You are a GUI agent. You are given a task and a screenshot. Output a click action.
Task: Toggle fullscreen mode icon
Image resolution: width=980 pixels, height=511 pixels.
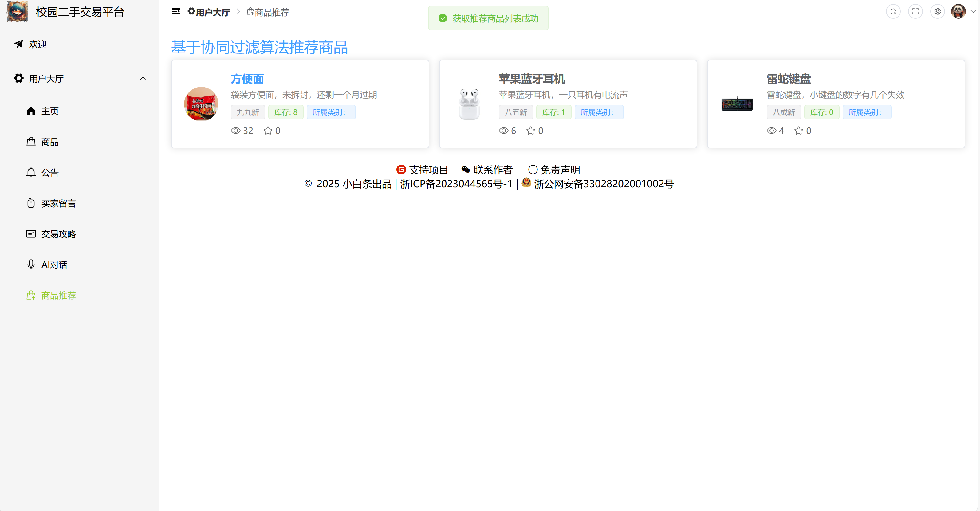coord(915,11)
